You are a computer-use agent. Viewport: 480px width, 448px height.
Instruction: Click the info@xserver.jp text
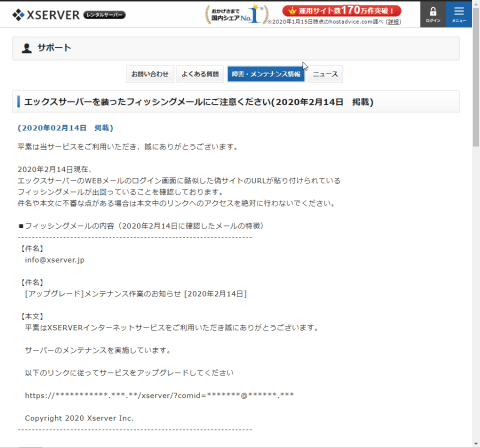(55, 260)
